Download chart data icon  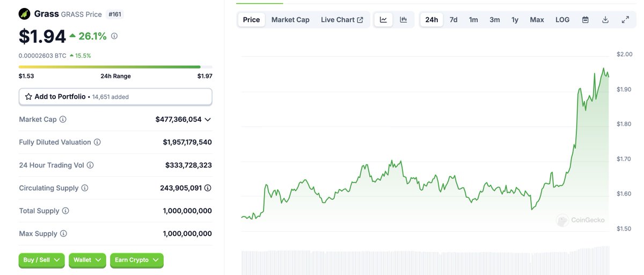(605, 20)
